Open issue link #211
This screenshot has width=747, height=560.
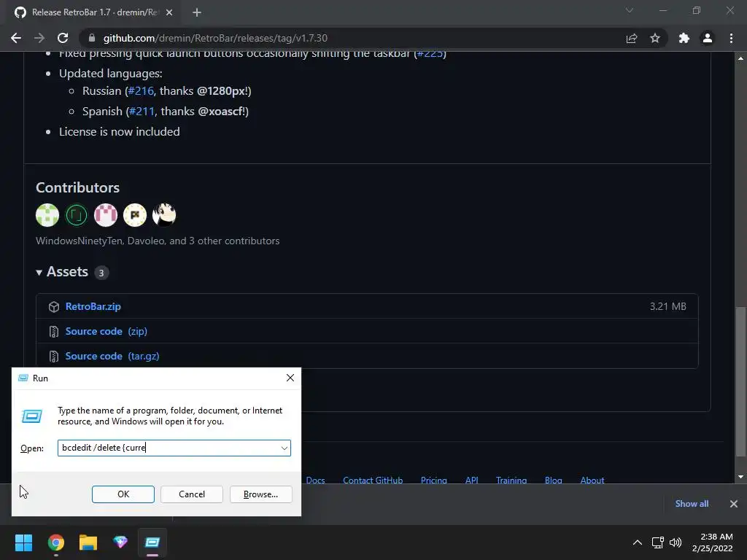[142, 112]
